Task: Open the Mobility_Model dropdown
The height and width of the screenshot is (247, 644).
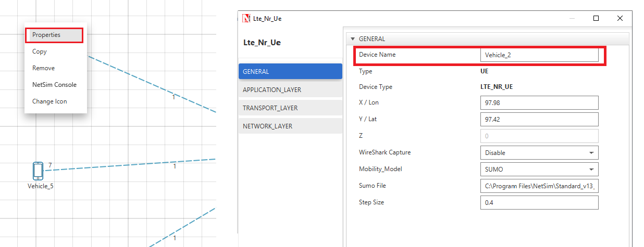Action: tap(539, 170)
